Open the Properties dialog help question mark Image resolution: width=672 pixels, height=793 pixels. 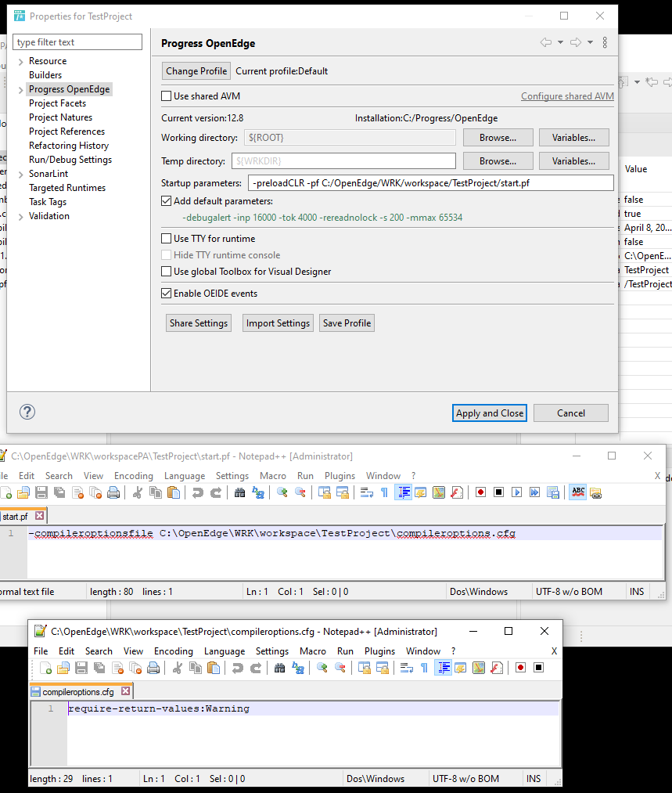27,413
